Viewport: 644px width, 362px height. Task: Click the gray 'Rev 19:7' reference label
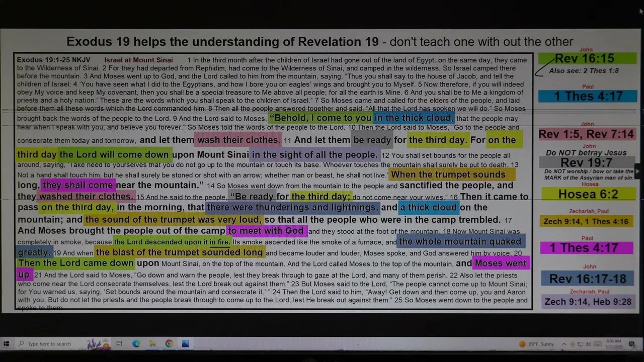pos(587,162)
